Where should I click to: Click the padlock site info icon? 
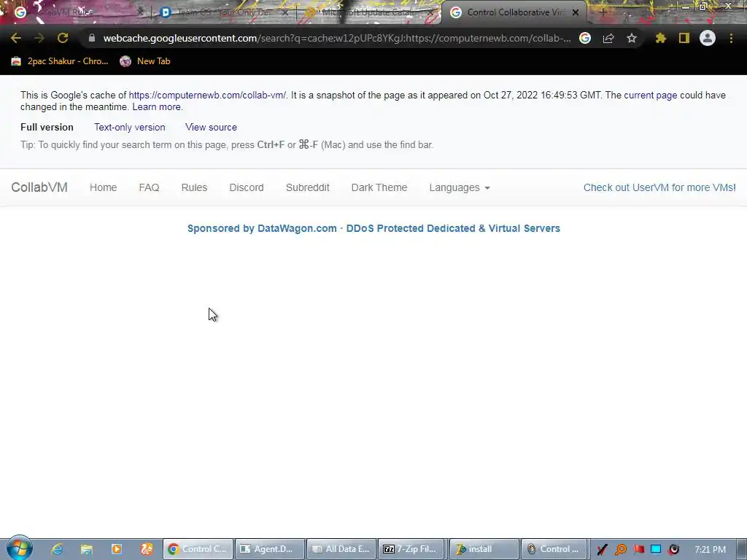point(91,38)
